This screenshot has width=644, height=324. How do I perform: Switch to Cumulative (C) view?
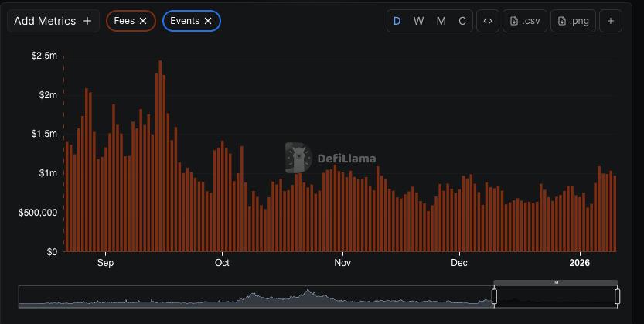462,21
